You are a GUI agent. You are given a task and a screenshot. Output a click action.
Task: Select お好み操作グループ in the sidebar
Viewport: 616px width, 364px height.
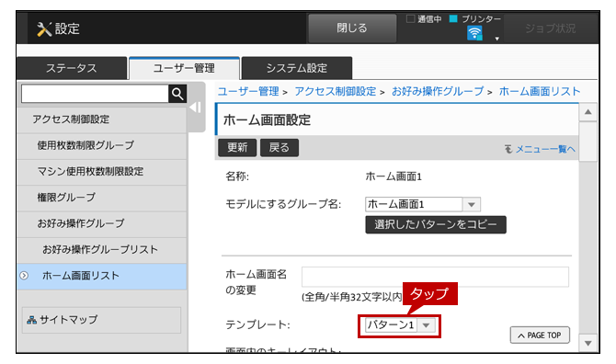pos(102,223)
